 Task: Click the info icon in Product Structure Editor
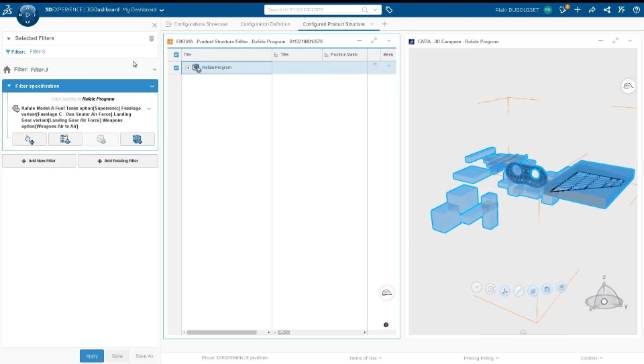[386, 324]
